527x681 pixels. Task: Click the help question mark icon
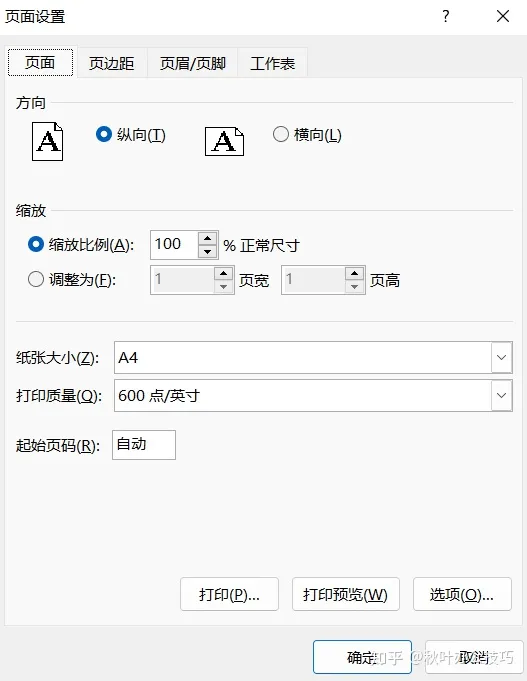click(x=445, y=17)
